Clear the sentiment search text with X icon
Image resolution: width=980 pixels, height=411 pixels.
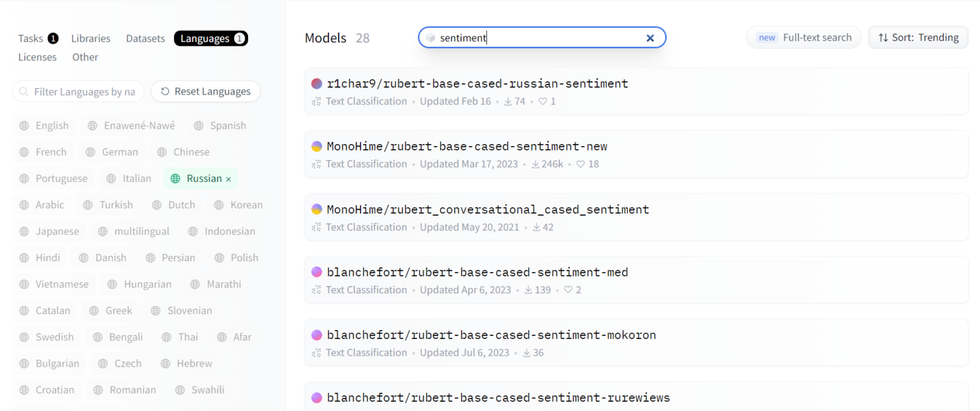coord(650,38)
